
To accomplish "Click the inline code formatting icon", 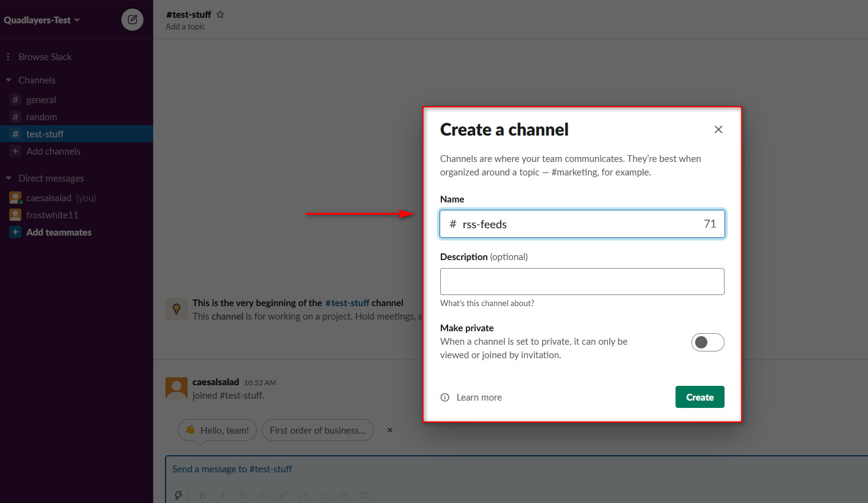I will point(263,495).
